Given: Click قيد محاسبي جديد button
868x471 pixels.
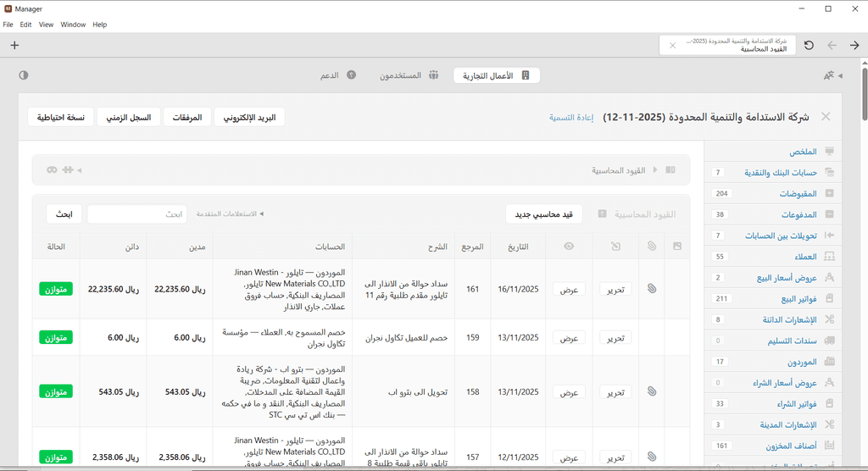Looking at the screenshot, I should [x=544, y=214].
